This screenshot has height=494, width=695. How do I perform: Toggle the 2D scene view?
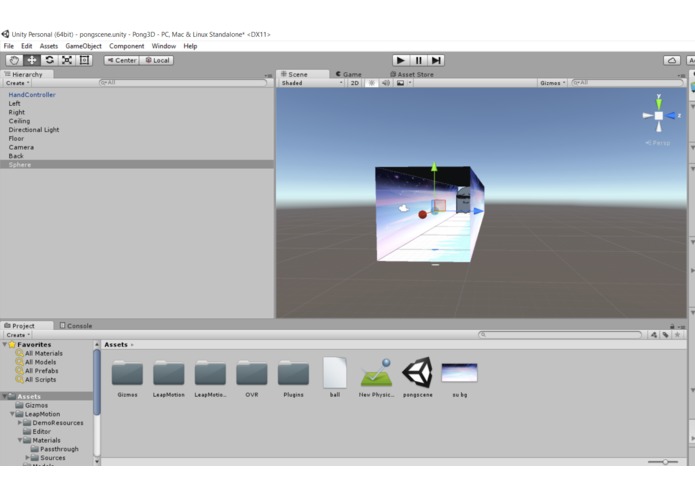pos(355,83)
